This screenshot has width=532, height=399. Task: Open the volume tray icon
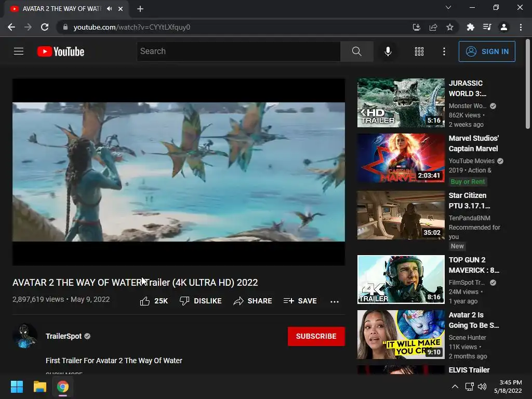[482, 387]
